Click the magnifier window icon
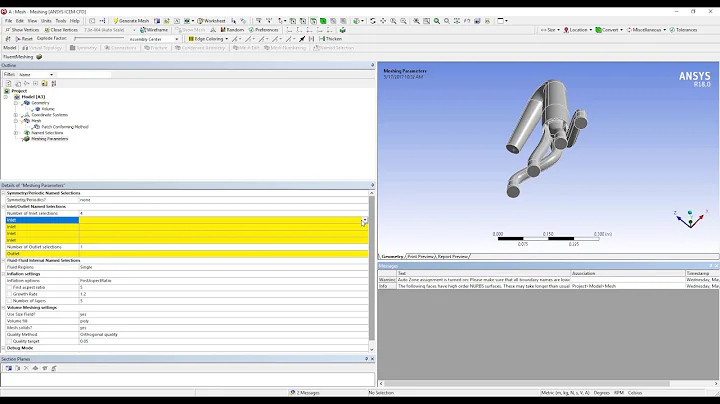Viewport: 720px width, 404px height. (x=427, y=21)
